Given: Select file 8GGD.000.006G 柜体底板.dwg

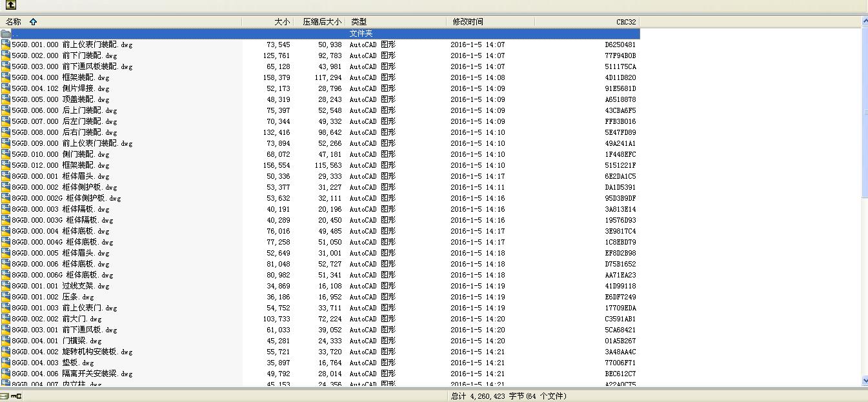Looking at the screenshot, I should point(62,275).
